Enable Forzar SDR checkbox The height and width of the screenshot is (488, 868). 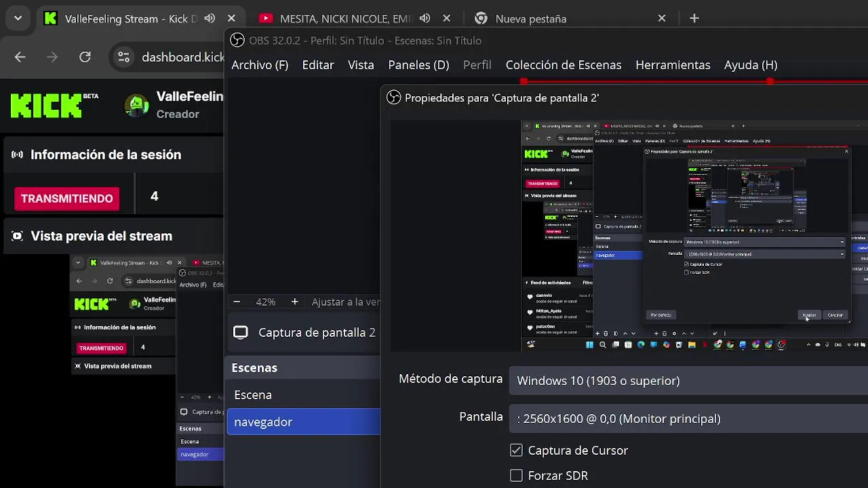(516, 476)
